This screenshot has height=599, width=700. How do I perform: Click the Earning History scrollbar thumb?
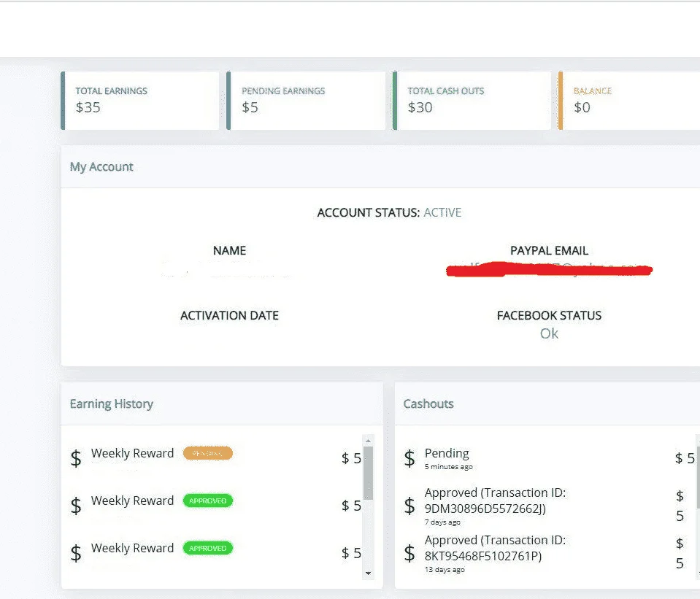tap(369, 473)
